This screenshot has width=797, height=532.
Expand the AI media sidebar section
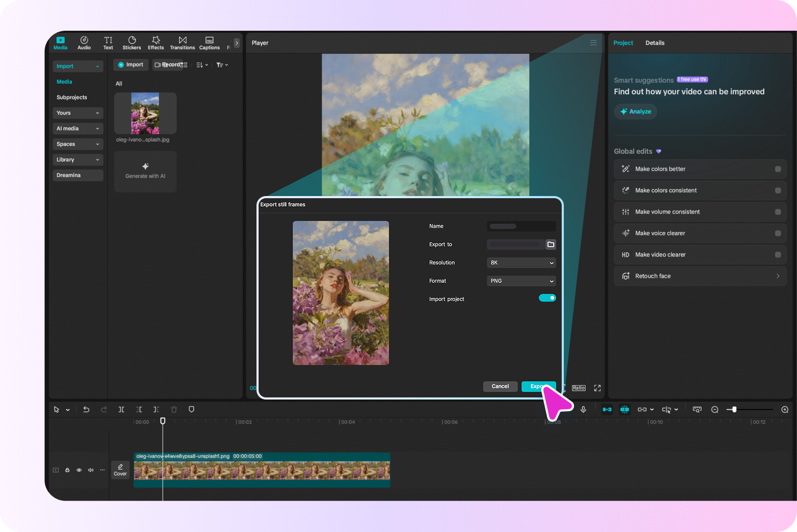pyautogui.click(x=77, y=129)
